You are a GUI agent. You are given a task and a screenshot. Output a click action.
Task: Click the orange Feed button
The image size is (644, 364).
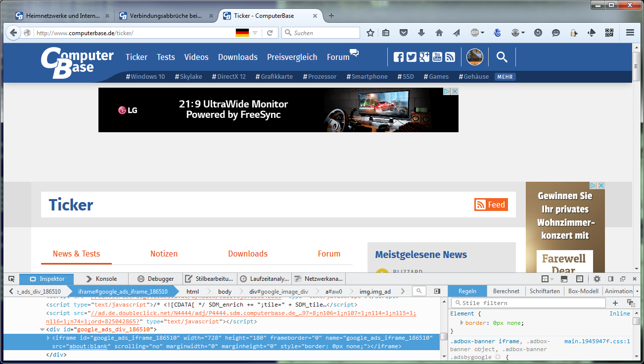[x=491, y=205]
